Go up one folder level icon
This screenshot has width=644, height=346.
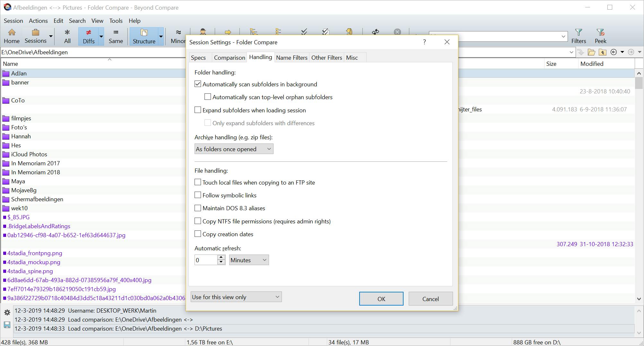pyautogui.click(x=602, y=52)
